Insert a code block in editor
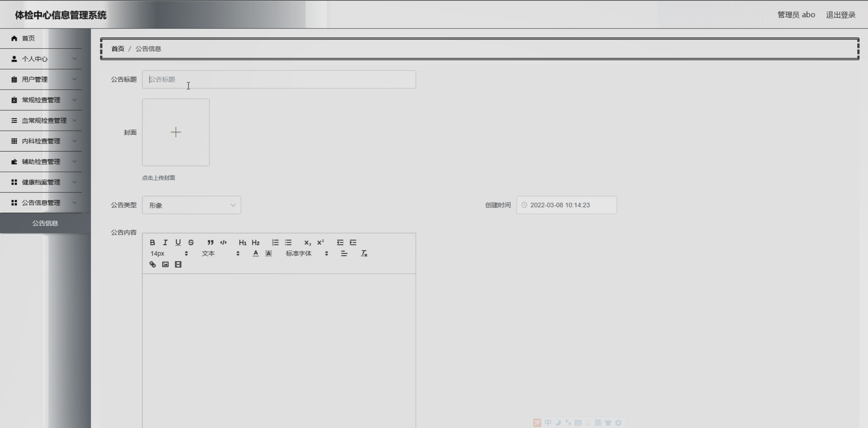The height and width of the screenshot is (428, 868). click(223, 243)
